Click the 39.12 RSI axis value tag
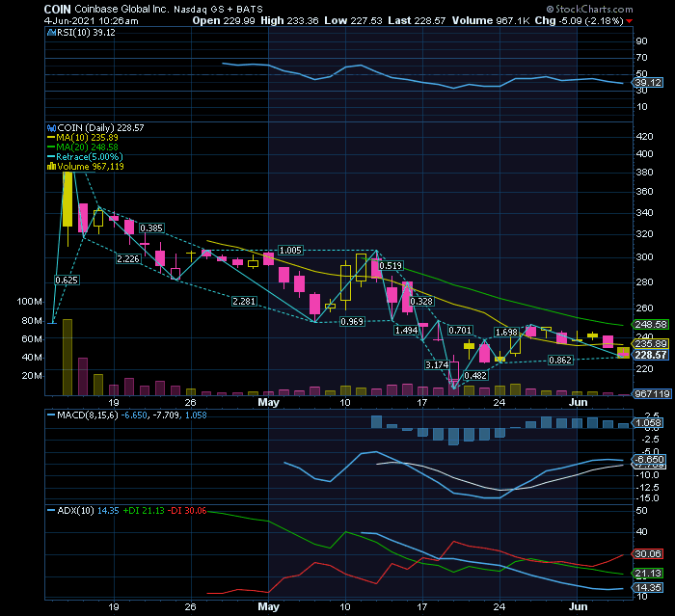Image resolution: width=675 pixels, height=616 pixels. [648, 83]
